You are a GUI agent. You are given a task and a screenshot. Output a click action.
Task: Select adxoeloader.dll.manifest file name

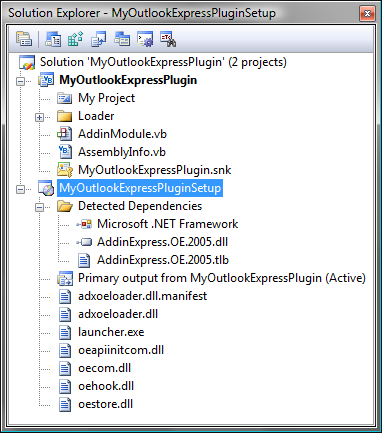coord(142,296)
